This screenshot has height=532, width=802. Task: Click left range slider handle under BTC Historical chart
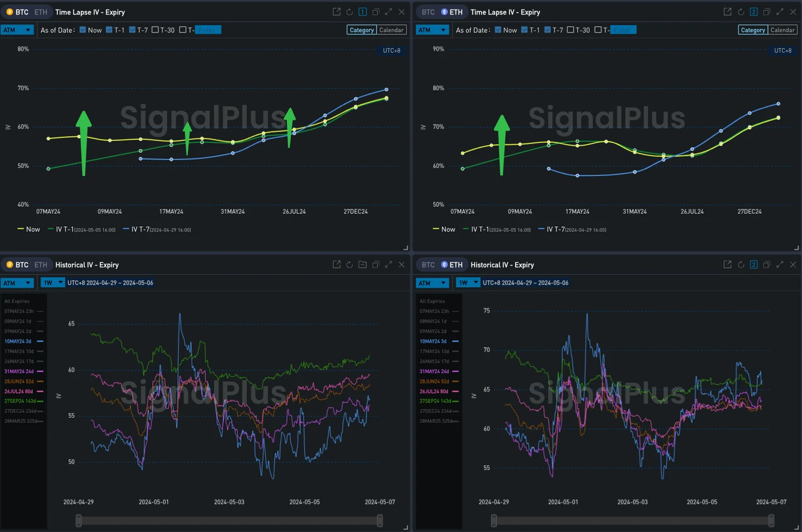(78, 521)
